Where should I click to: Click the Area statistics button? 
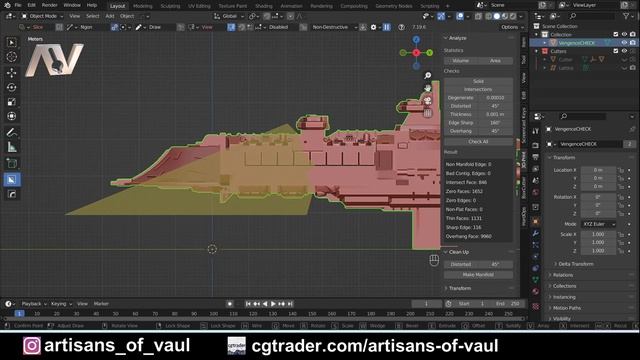[496, 61]
